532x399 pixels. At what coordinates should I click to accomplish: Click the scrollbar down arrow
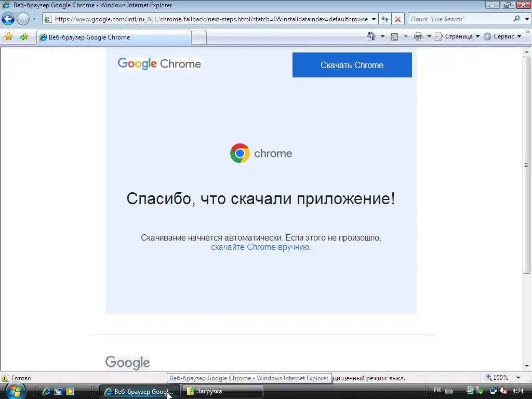tap(527, 366)
